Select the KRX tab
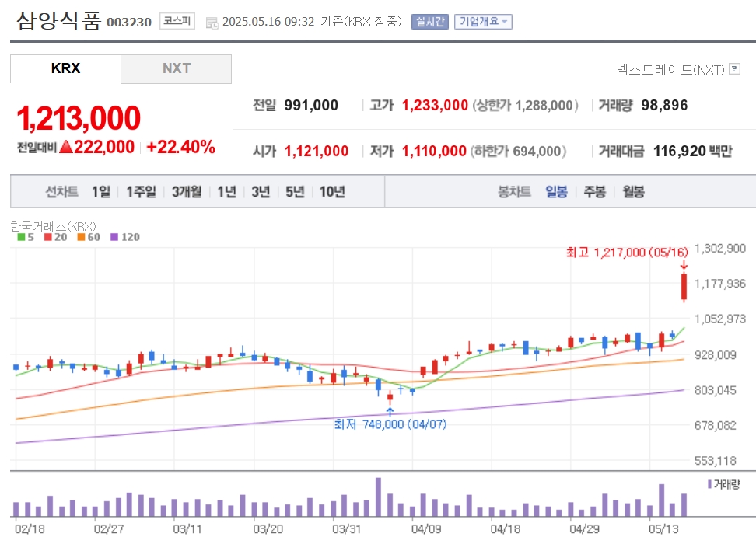The image size is (756, 544). [x=65, y=68]
